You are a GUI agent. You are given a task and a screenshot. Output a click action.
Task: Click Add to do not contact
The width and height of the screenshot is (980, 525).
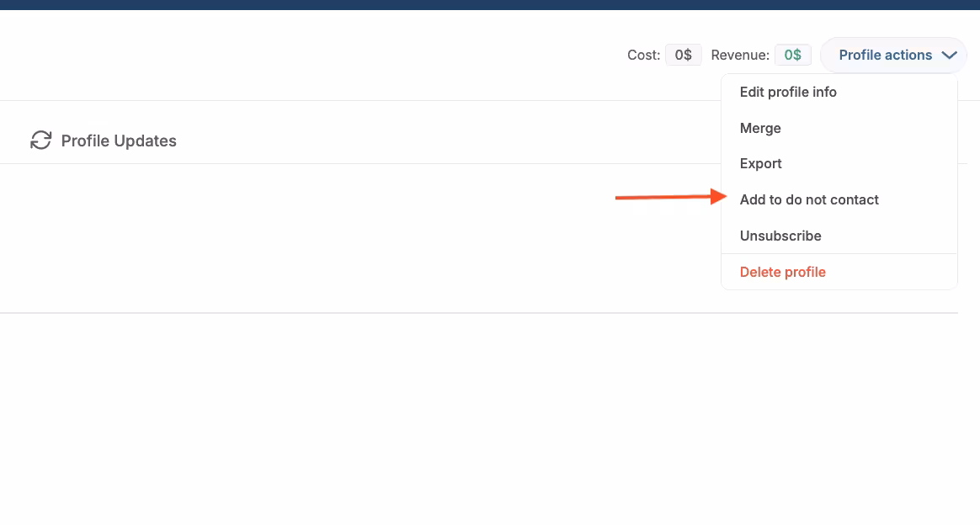coord(809,199)
